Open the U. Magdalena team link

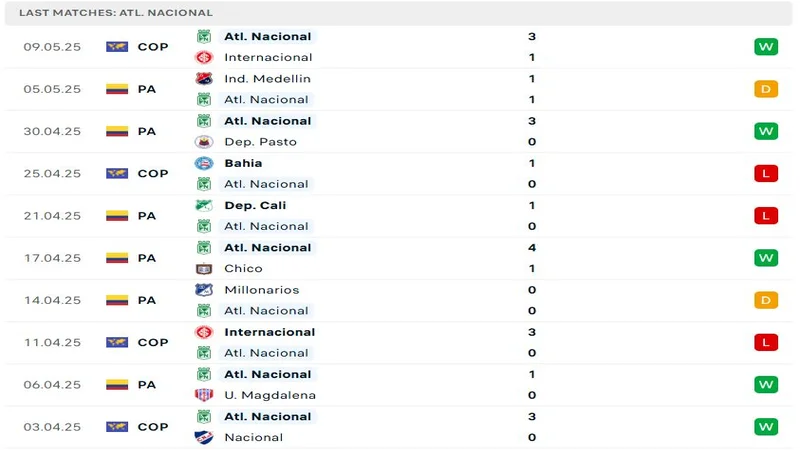264,395
